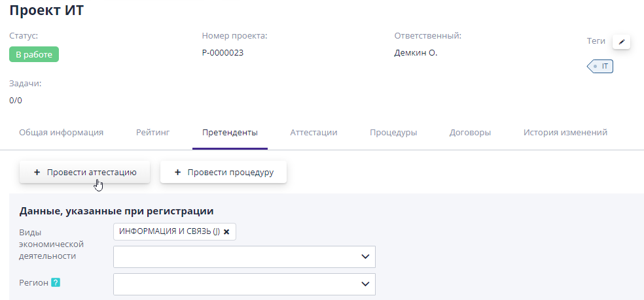This screenshot has width=644, height=300.
Task: Open the Процедуры tab
Action: pos(393,133)
